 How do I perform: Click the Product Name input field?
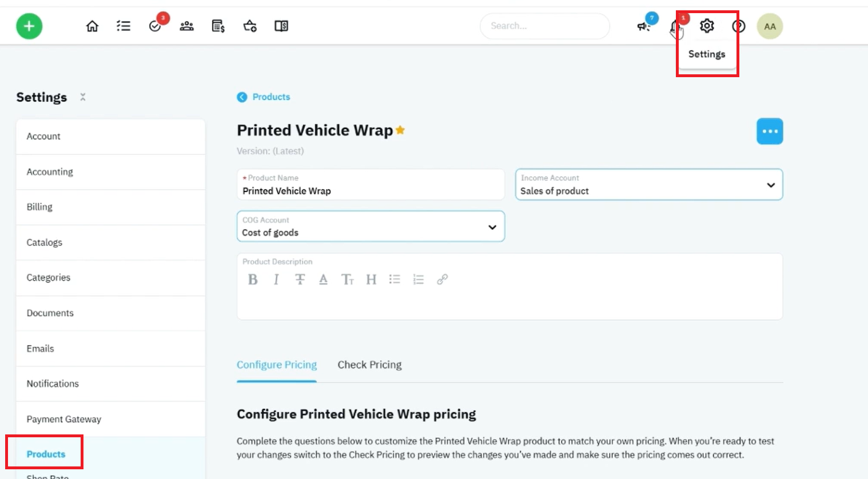pos(371,185)
